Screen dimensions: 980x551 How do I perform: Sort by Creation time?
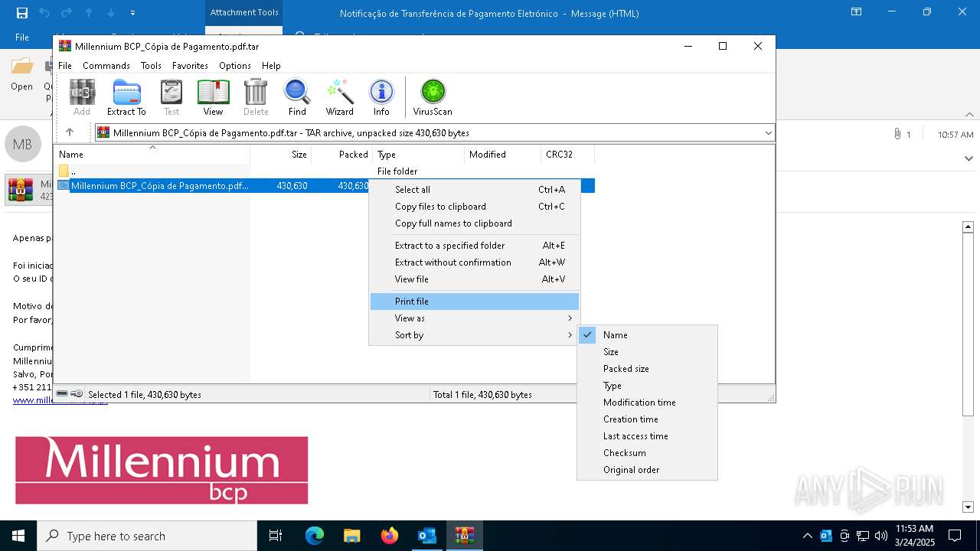click(647, 419)
